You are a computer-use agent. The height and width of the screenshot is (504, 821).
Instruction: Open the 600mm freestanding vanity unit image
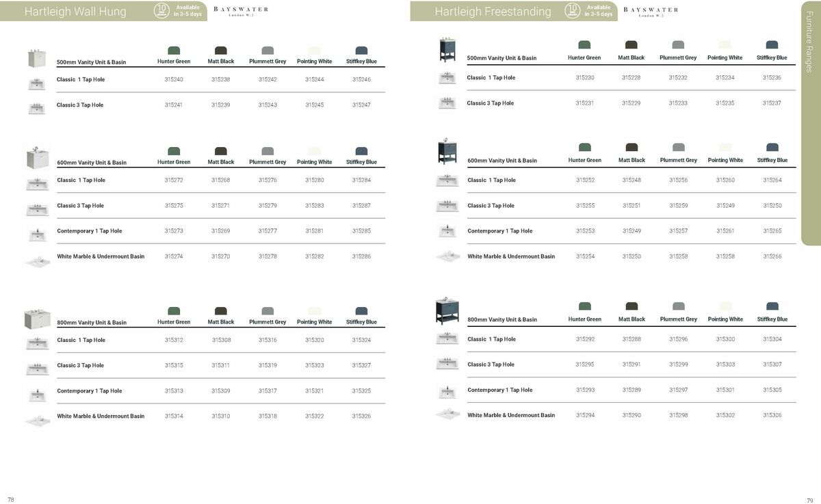click(x=447, y=152)
